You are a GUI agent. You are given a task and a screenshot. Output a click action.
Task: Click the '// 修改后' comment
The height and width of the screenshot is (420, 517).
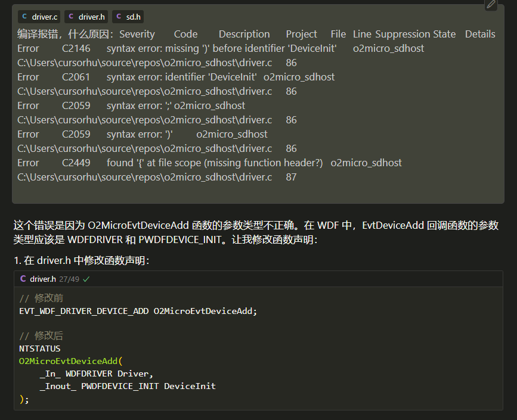click(41, 335)
